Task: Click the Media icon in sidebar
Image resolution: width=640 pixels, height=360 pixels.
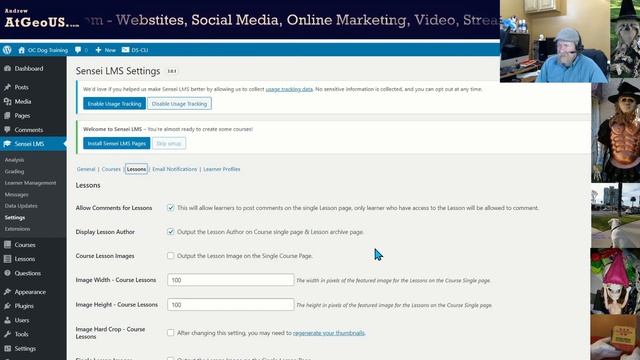Action: [x=7, y=101]
